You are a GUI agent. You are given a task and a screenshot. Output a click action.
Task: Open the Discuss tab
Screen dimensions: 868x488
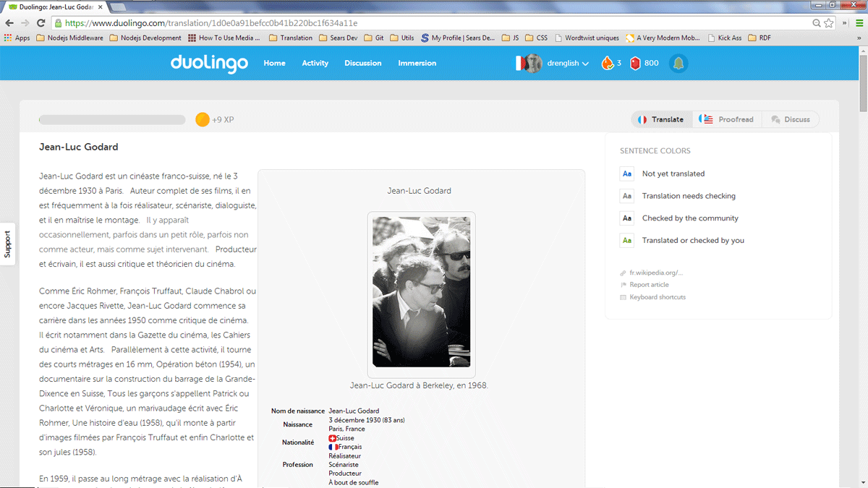click(791, 119)
